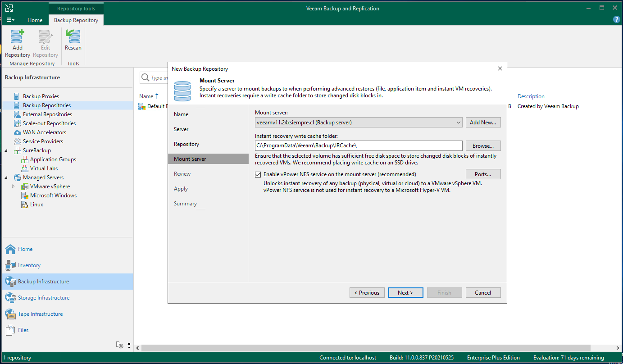Click the IRCache folder path field
This screenshot has height=364, width=623.
[x=358, y=146]
